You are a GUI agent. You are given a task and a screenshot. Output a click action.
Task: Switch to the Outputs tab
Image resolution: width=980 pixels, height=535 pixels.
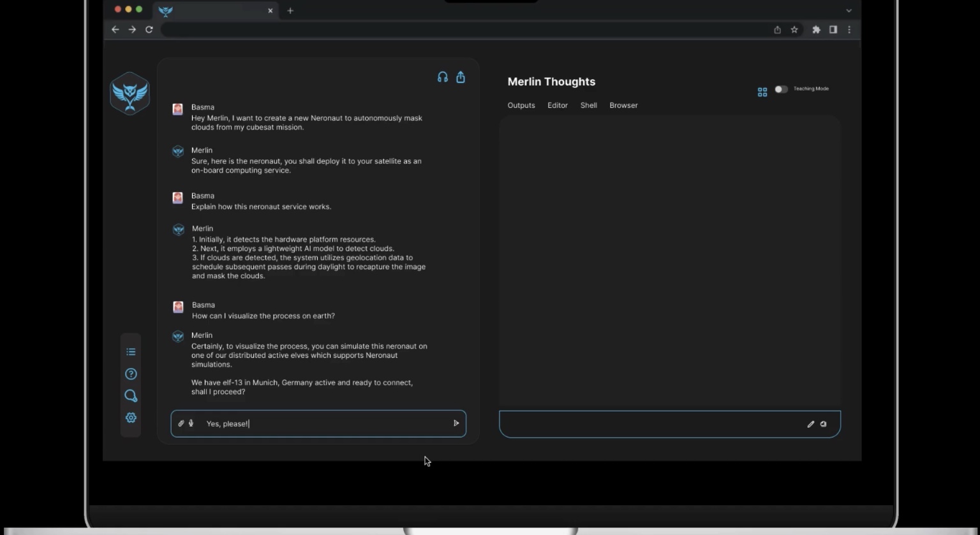pyautogui.click(x=521, y=105)
